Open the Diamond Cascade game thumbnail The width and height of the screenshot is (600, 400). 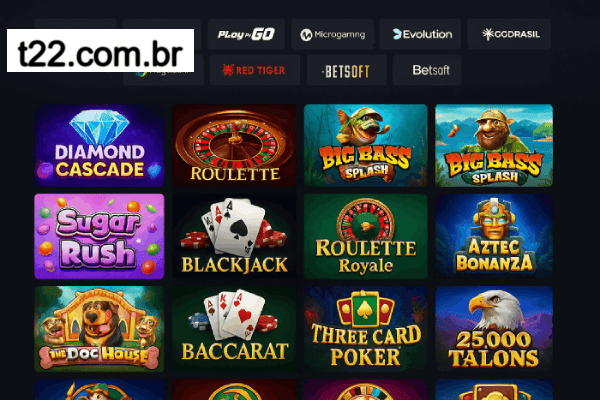point(99,145)
